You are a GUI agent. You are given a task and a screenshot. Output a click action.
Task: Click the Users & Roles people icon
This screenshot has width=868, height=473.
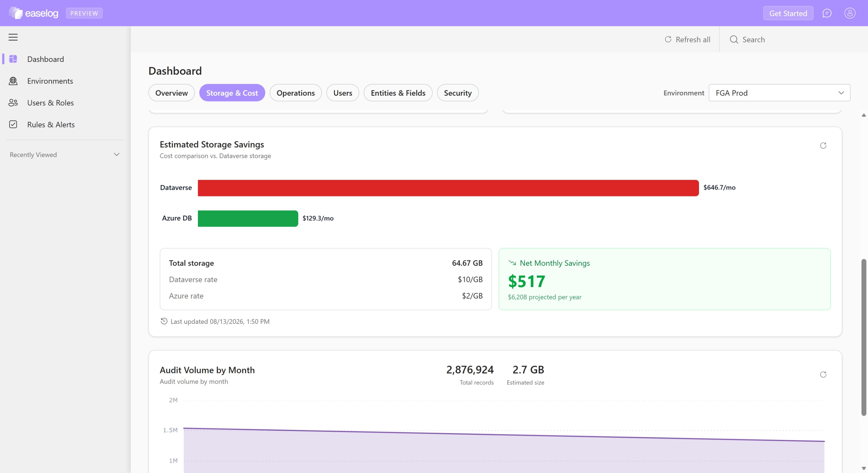tap(13, 103)
